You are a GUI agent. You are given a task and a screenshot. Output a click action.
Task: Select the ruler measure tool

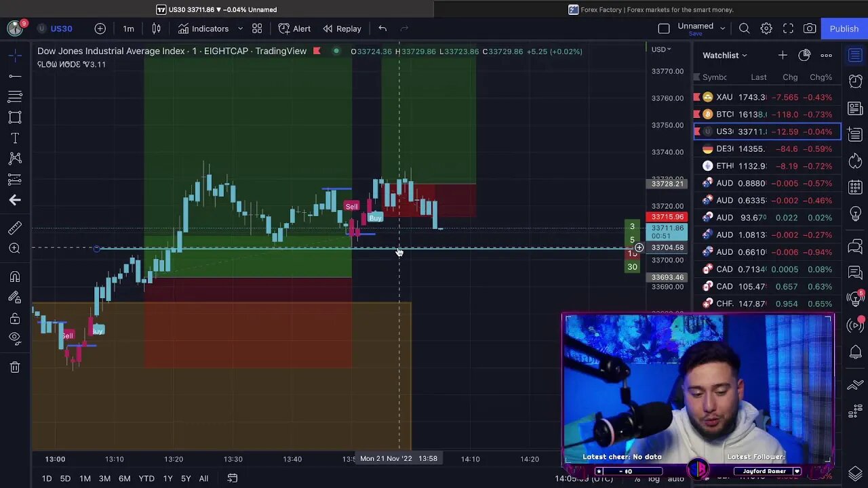click(15, 228)
